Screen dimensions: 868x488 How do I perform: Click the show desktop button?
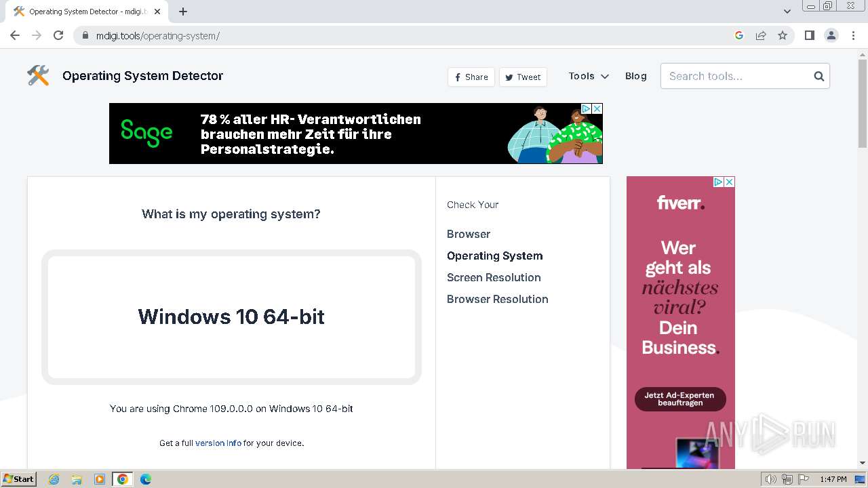[x=861, y=479]
